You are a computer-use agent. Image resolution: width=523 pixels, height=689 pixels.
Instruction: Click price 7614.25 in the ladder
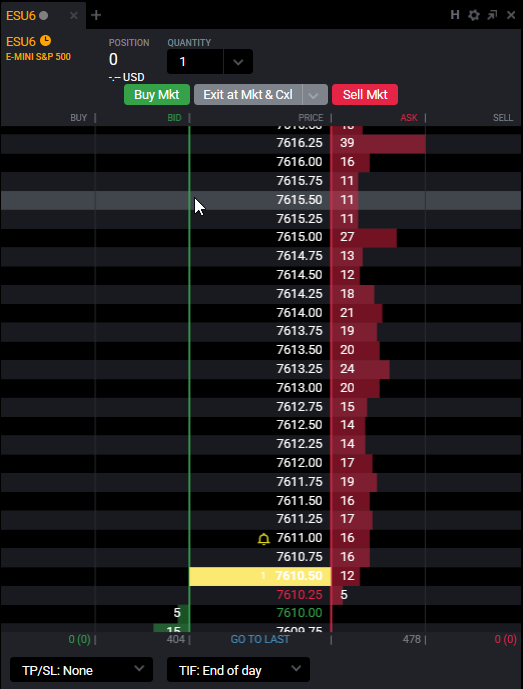point(299,294)
